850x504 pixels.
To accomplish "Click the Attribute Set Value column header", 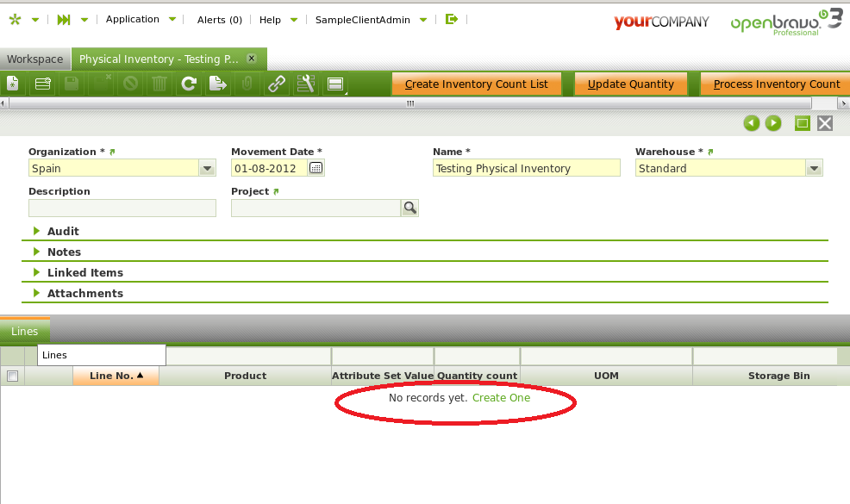I will pos(383,376).
